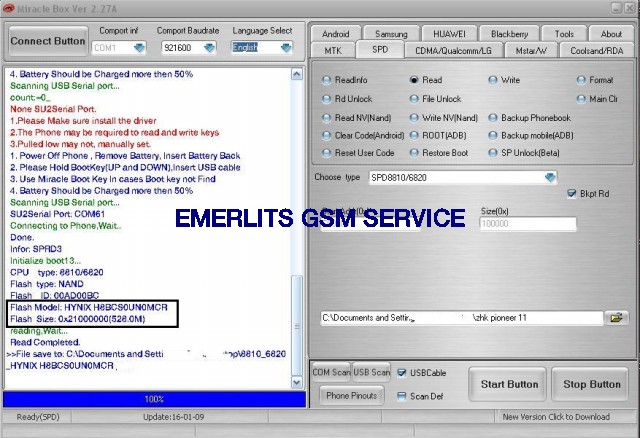
Task: Switch to the SPD tab
Action: pos(380,50)
